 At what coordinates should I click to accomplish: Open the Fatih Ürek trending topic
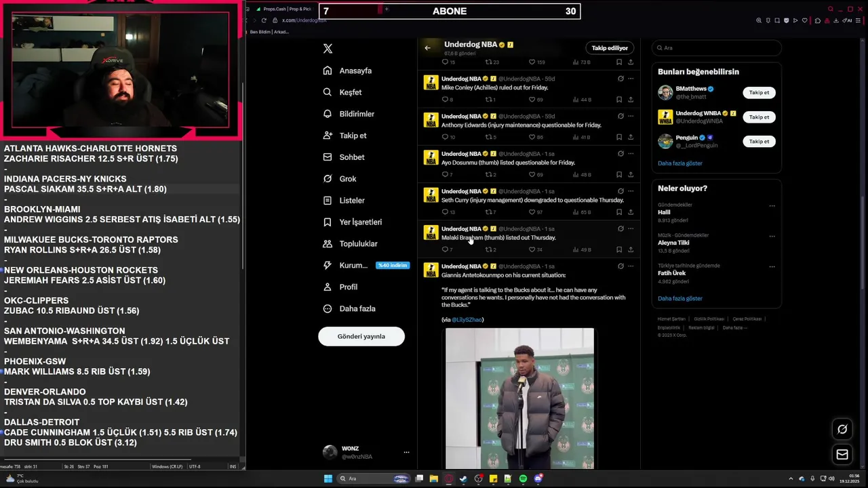671,273
